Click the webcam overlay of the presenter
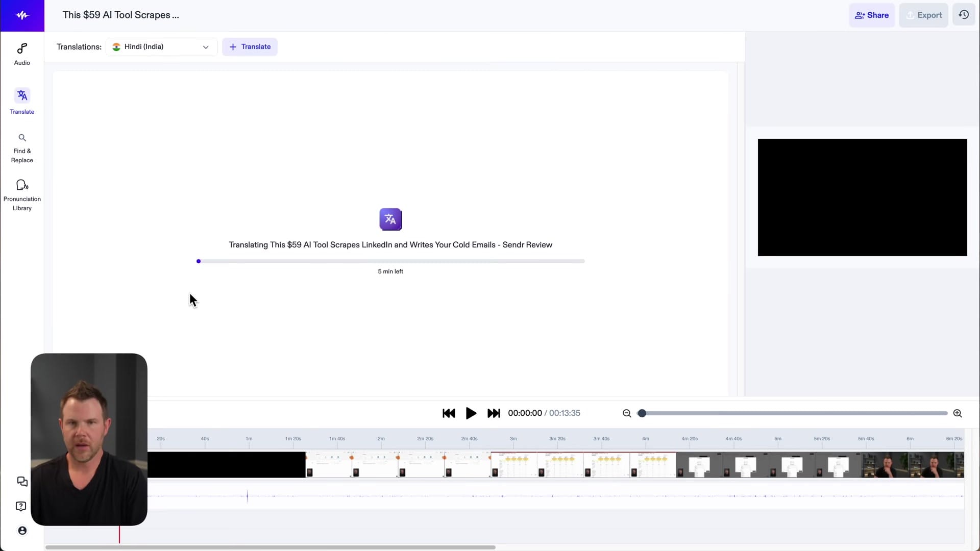The height and width of the screenshot is (551, 980). (x=89, y=439)
